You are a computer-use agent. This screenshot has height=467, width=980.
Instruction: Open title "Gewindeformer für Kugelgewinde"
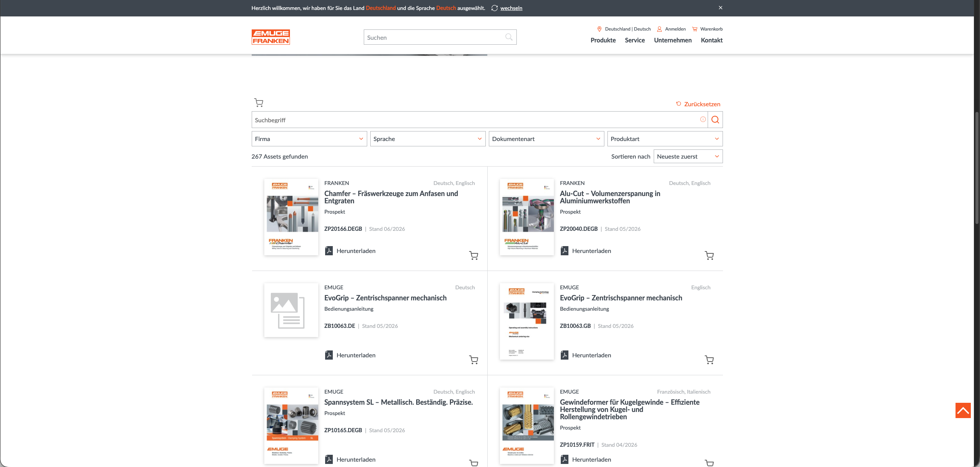click(x=630, y=409)
